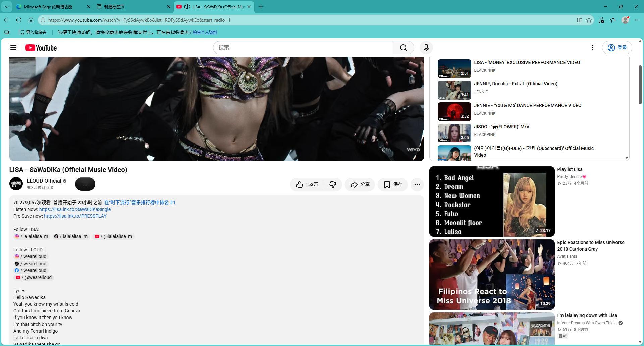Start voice search with microphone icon

pos(426,48)
